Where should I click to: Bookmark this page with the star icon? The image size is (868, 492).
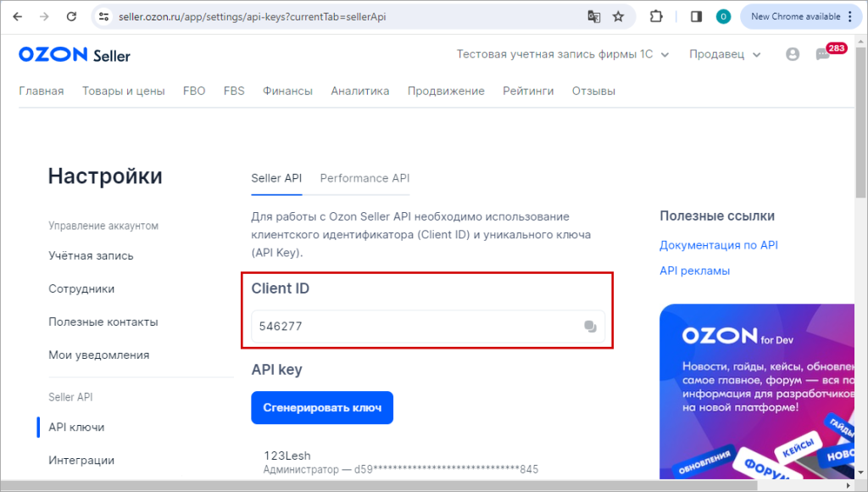click(x=618, y=17)
